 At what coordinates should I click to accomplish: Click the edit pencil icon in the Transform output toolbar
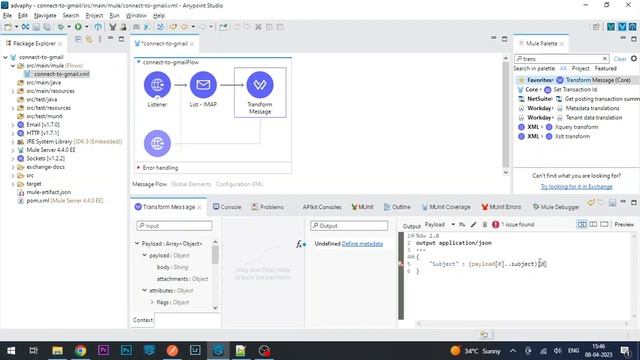473,224
